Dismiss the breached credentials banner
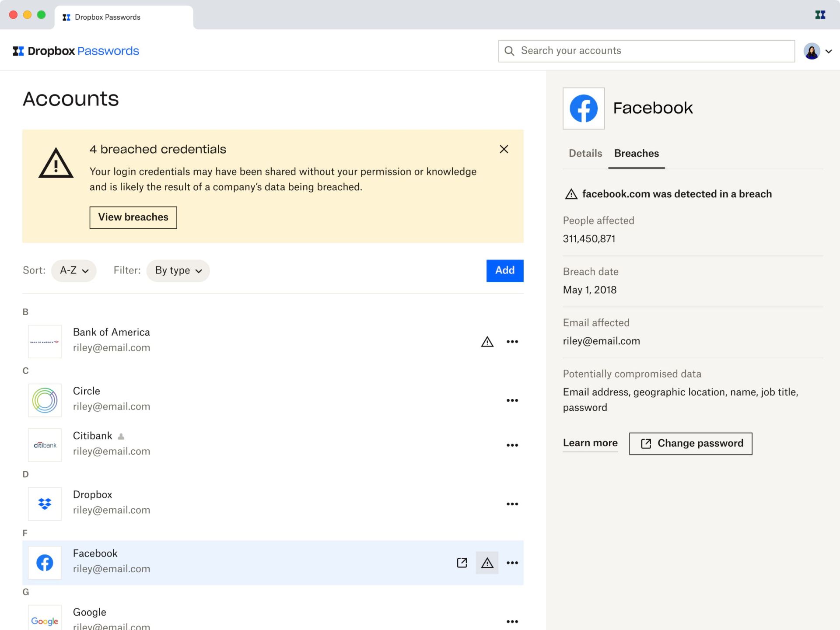Screen dimensions: 840x630 [x=504, y=149]
